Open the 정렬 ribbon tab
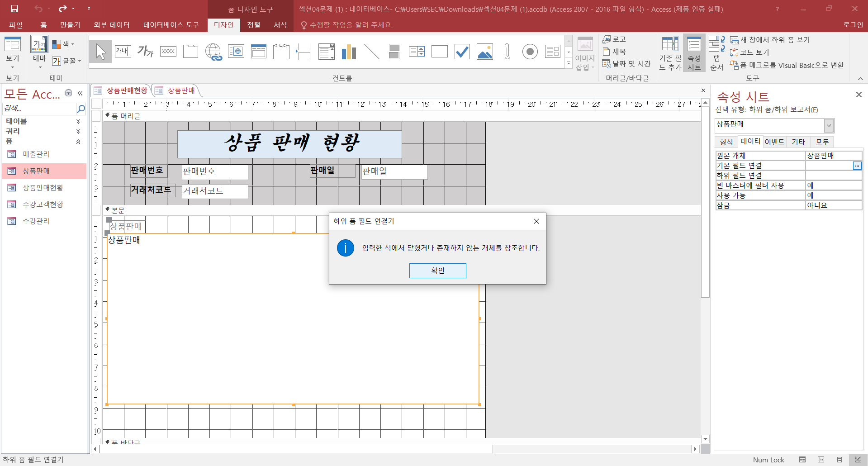The width and height of the screenshot is (868, 466). (253, 25)
